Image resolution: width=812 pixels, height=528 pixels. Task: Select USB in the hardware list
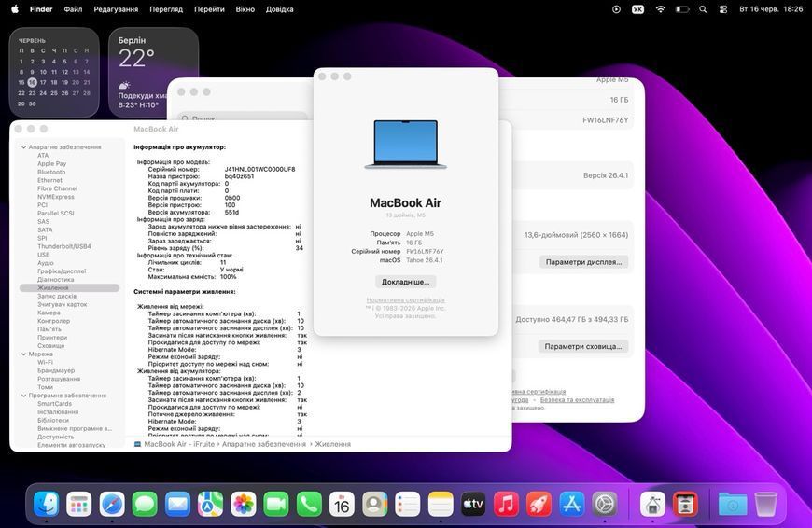pos(44,255)
